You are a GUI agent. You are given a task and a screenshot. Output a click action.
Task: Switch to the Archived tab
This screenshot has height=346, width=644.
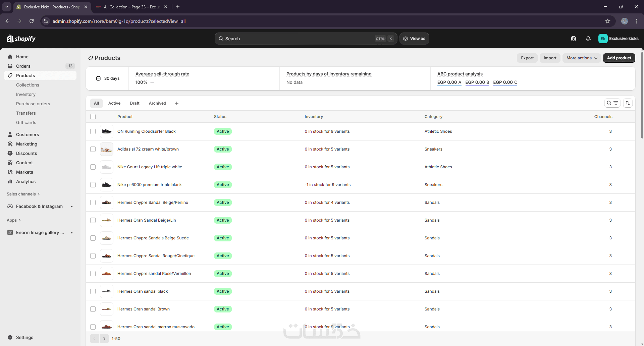pos(157,103)
